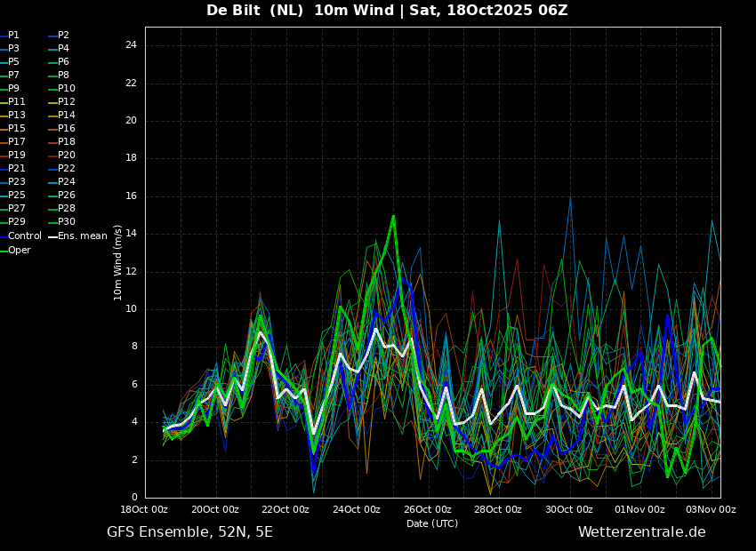The height and width of the screenshot is (551, 756).
Task: Click the Wetterzentrale.de text
Action: click(642, 532)
